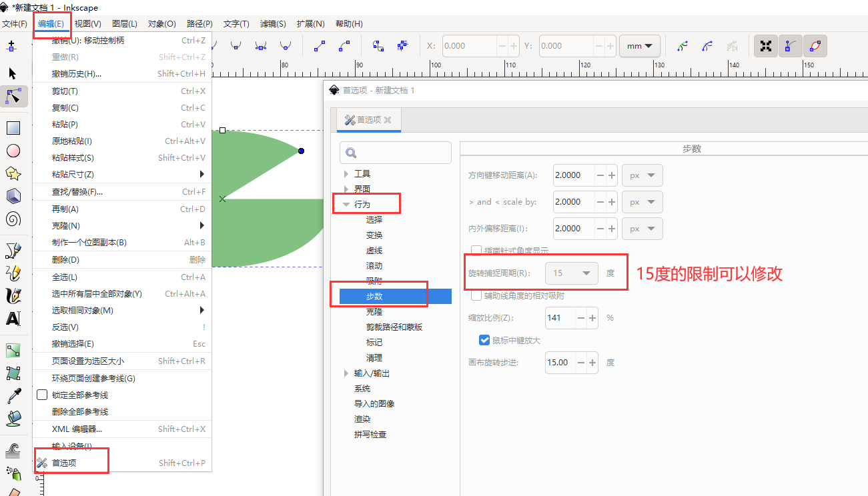868x496 pixels.
Task: Uncheck 鼠标中键放大 checkbox
Action: pyautogui.click(x=485, y=340)
